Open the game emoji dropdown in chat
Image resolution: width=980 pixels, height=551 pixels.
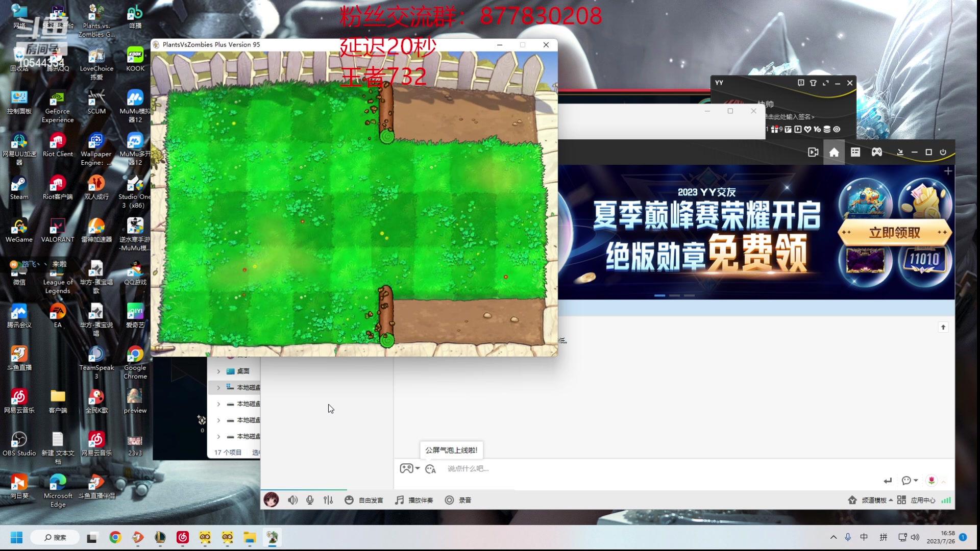tap(409, 469)
